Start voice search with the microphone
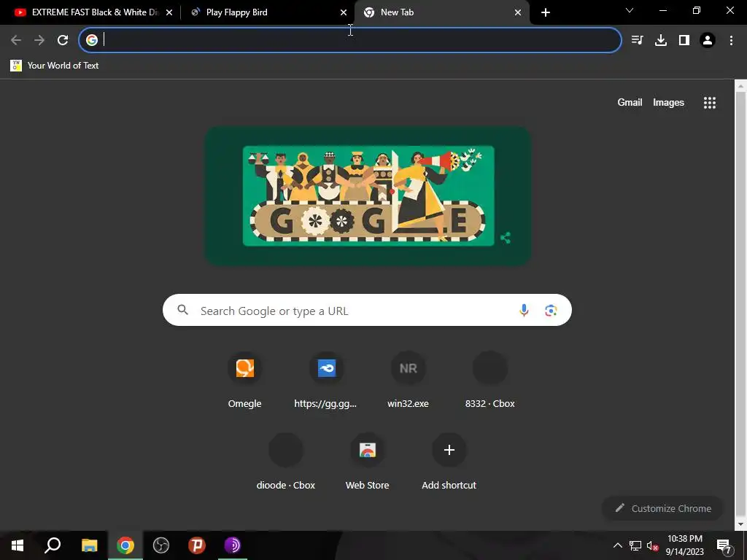The image size is (747, 560). pos(524,310)
